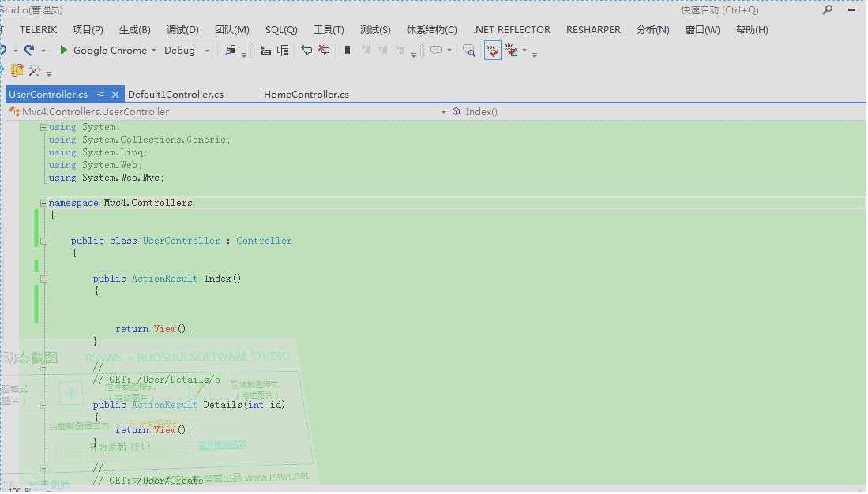The image size is (868, 494).
Task: Open the 项目(P) menu
Action: click(88, 30)
